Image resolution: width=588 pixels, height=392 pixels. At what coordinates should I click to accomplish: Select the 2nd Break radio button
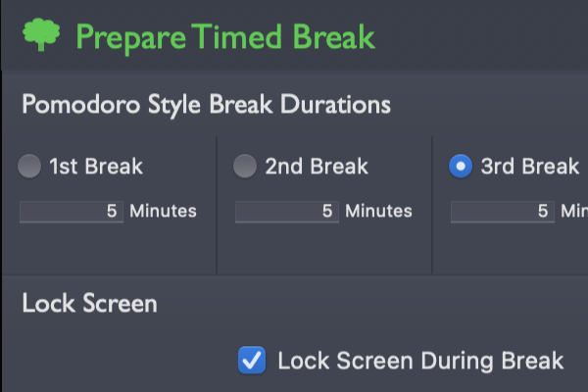point(245,166)
